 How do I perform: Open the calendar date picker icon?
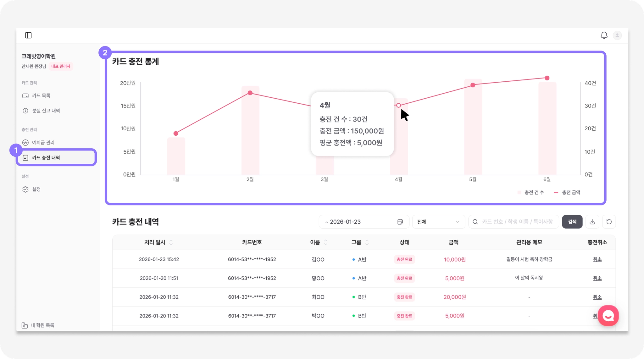coord(400,222)
